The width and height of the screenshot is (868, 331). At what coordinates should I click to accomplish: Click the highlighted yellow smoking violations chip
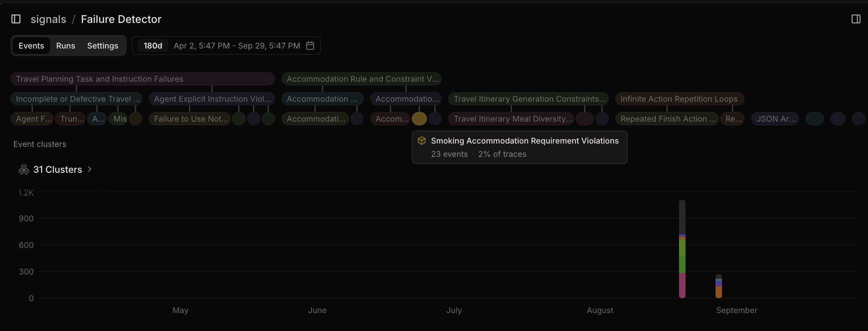coord(419,119)
